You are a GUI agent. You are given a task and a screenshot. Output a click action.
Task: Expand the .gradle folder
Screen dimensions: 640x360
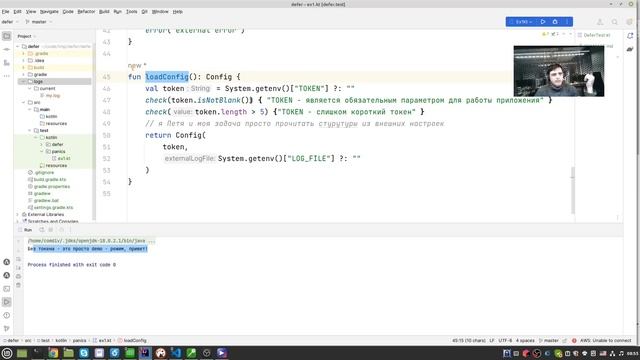24,53
